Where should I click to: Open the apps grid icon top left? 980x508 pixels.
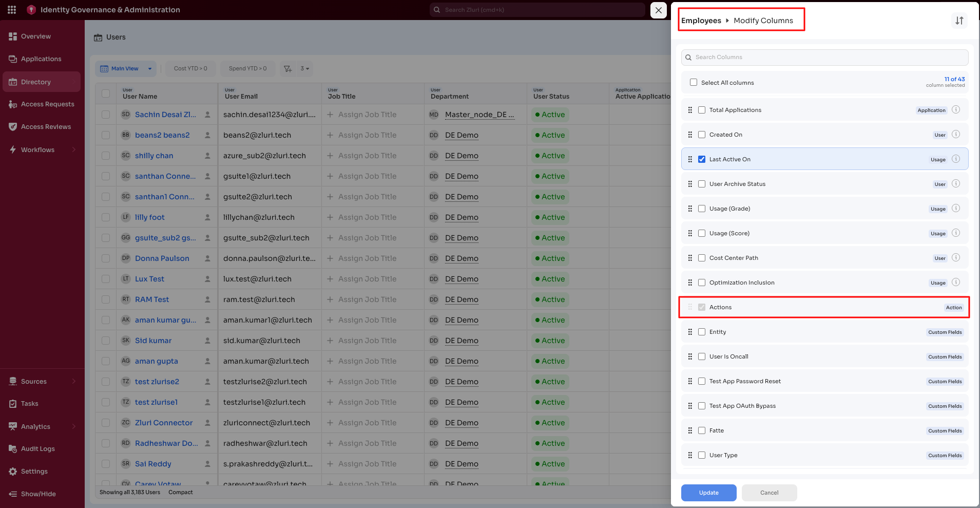[11, 9]
